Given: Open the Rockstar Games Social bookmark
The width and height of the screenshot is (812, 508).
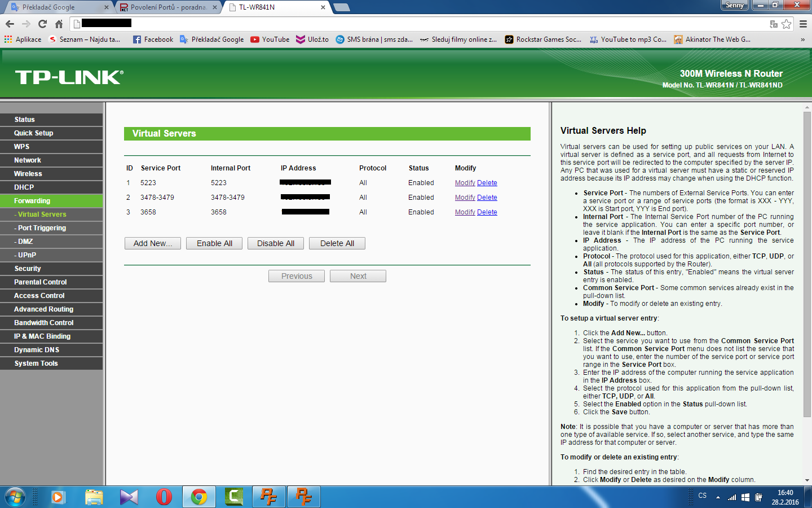Looking at the screenshot, I should [x=543, y=40].
